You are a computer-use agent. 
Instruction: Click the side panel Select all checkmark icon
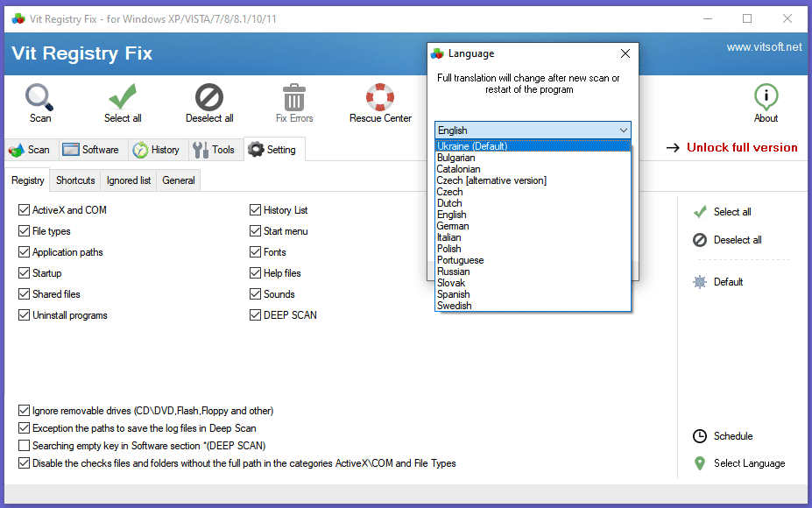point(700,212)
